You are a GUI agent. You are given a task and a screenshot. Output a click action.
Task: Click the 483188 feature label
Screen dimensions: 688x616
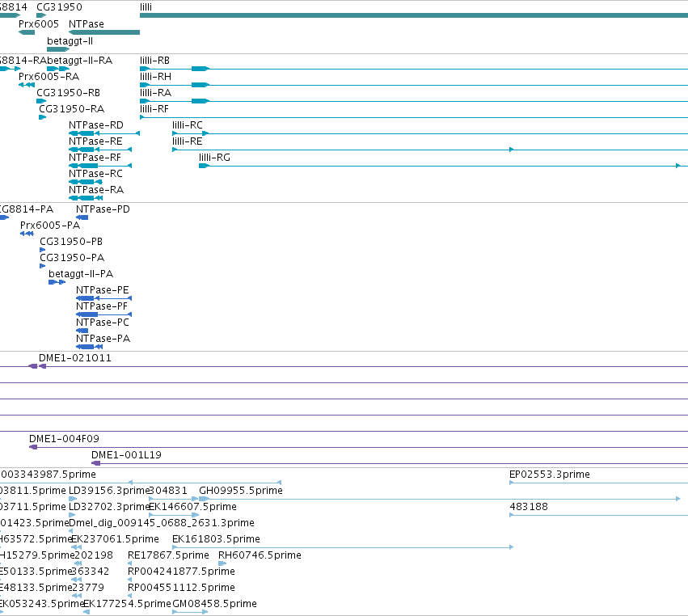click(529, 507)
